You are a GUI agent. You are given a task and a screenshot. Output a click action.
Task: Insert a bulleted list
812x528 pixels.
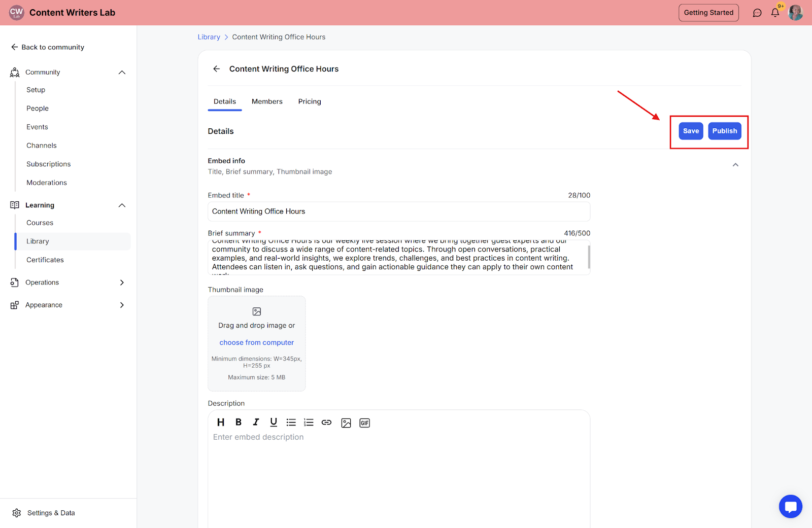point(291,423)
